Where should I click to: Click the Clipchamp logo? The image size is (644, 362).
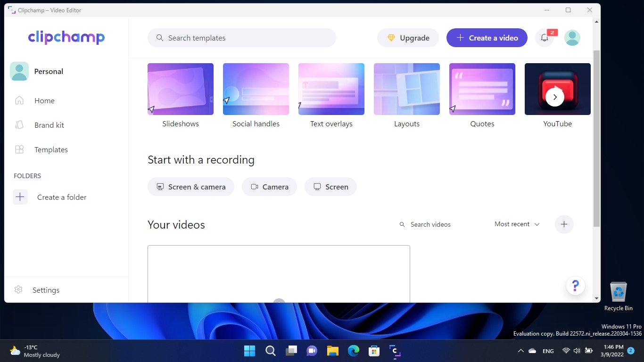[x=66, y=37]
